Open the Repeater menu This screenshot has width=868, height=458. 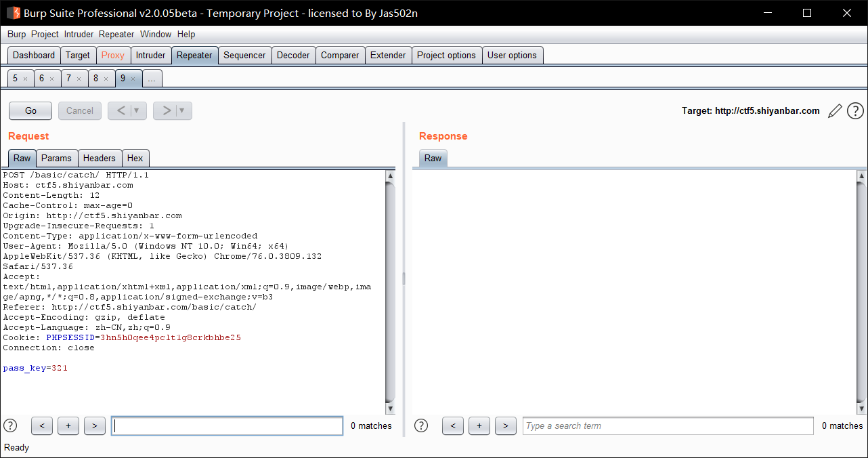pyautogui.click(x=116, y=34)
